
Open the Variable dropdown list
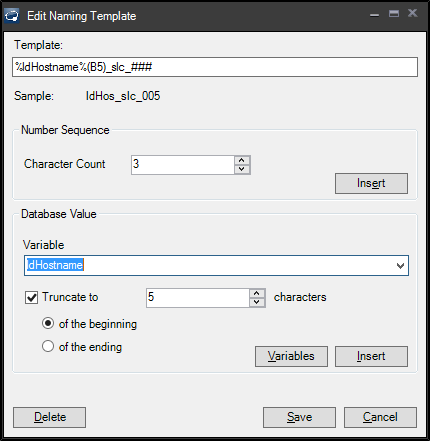coord(400,266)
